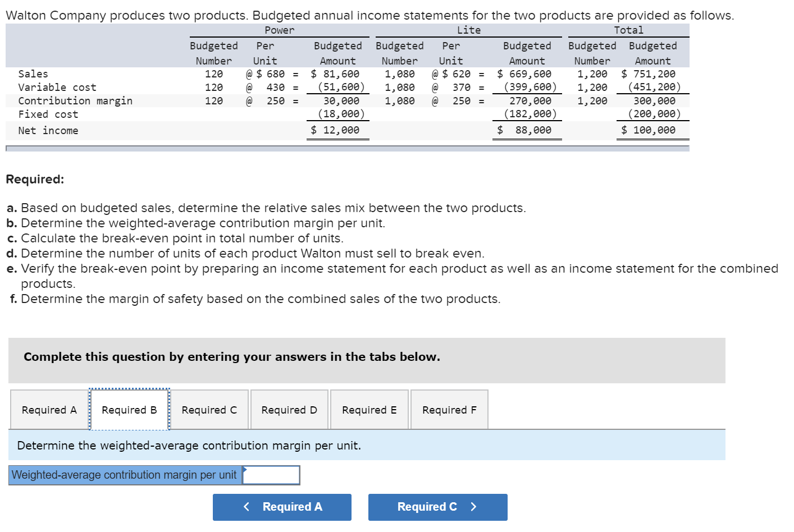Open the Required A tab

[x=49, y=410]
